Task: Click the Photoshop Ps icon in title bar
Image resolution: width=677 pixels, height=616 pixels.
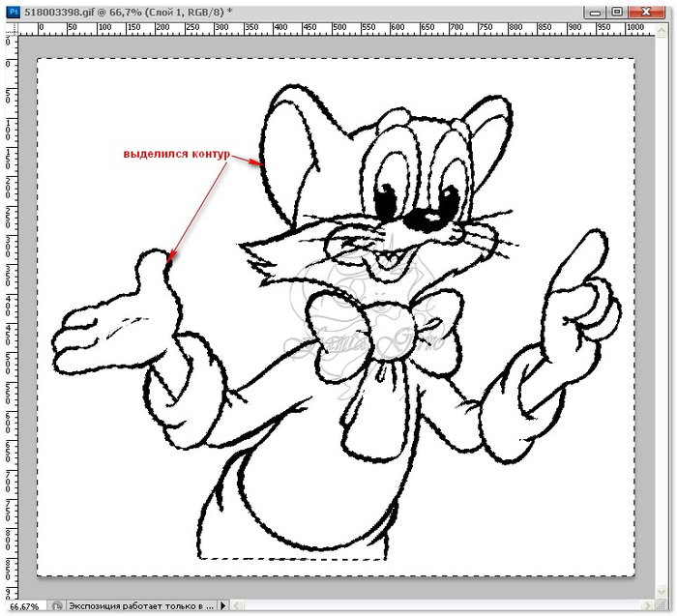Action: [13, 12]
